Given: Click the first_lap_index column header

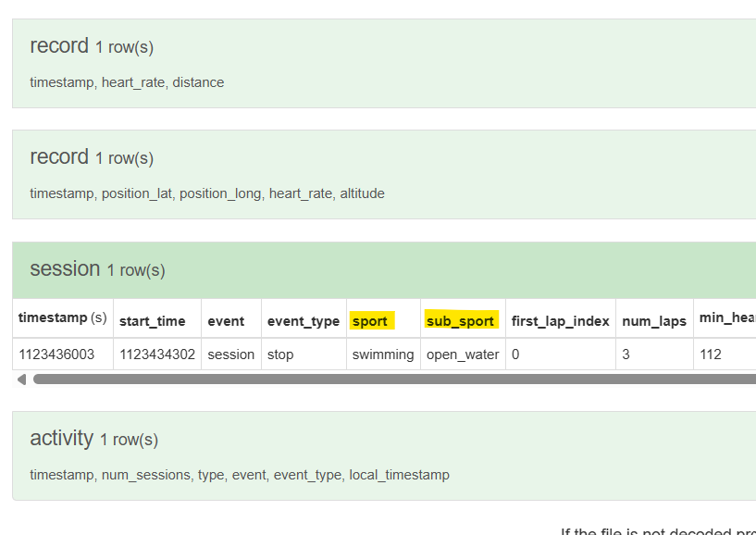Looking at the screenshot, I should tap(560, 321).
